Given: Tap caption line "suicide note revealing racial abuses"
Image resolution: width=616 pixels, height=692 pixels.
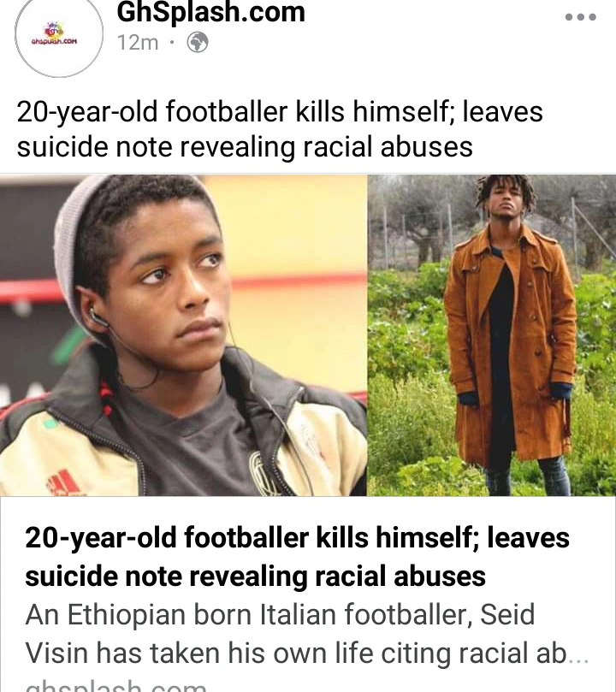Looking at the screenshot, I should 245,146.
